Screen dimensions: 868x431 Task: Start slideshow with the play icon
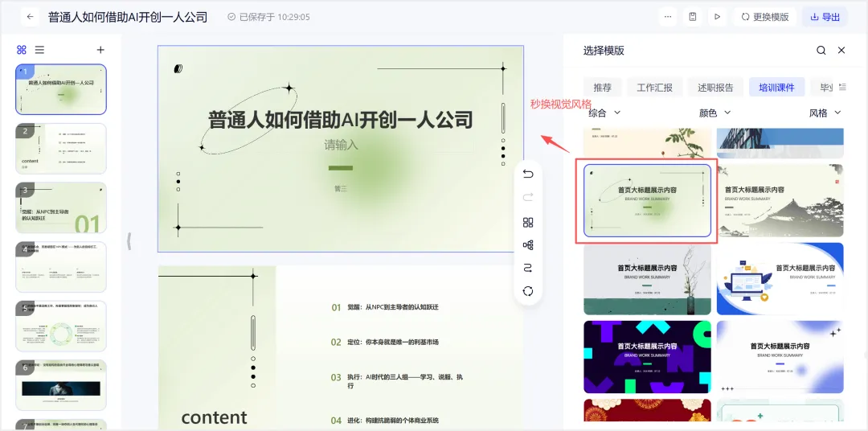point(718,17)
